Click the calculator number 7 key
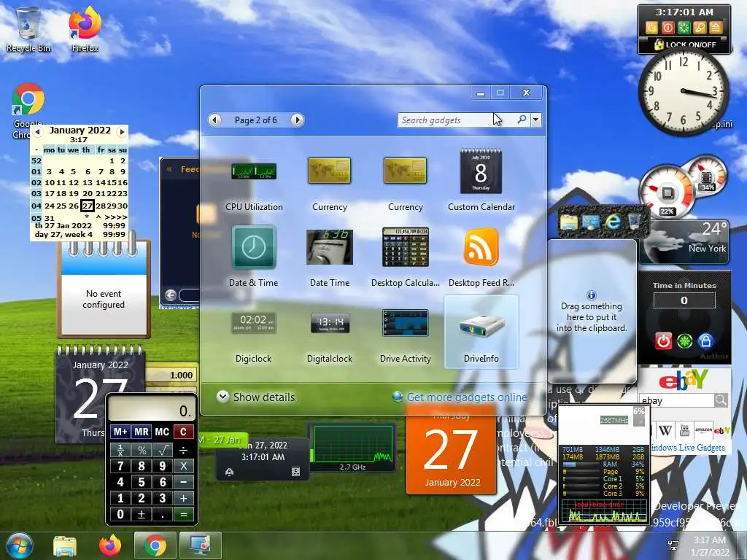The height and width of the screenshot is (560, 747). click(120, 466)
